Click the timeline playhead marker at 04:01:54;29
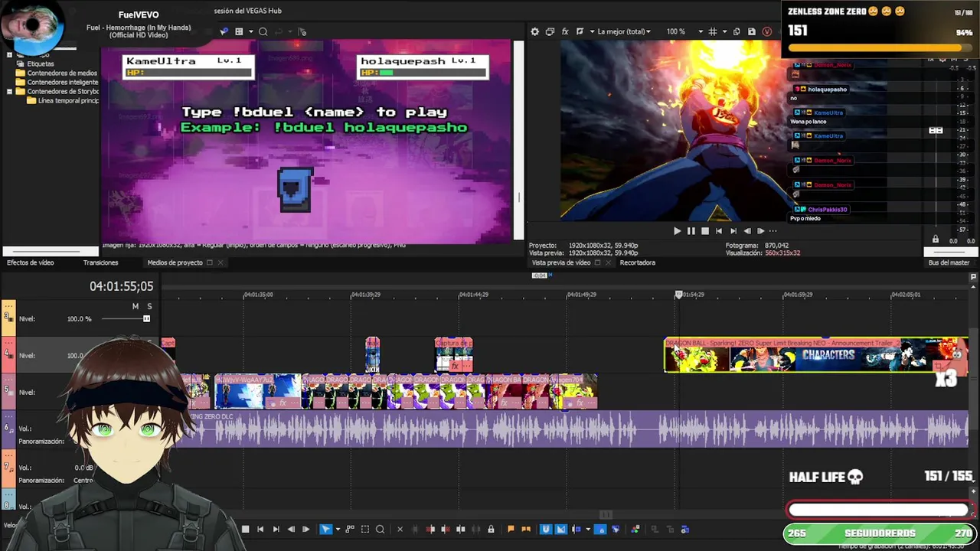The width and height of the screenshot is (980, 551). 678,295
